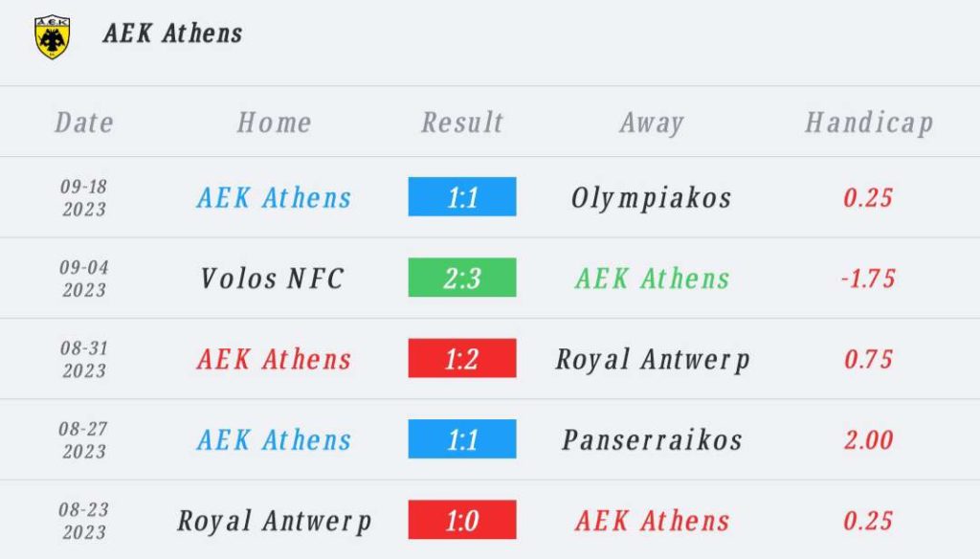980x559 pixels.
Task: Click Royal Antwerp in the away column
Action: click(x=653, y=360)
